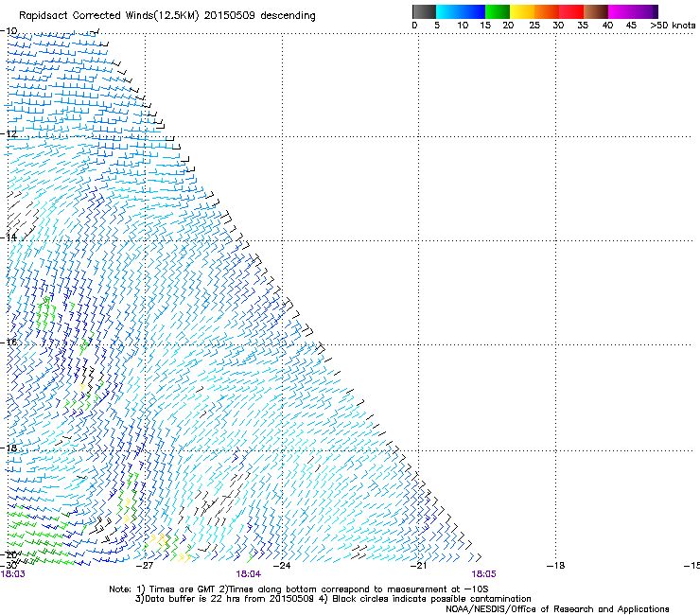Click the yellow 20-25 knots color band
This screenshot has height=615, width=700.
522,11
